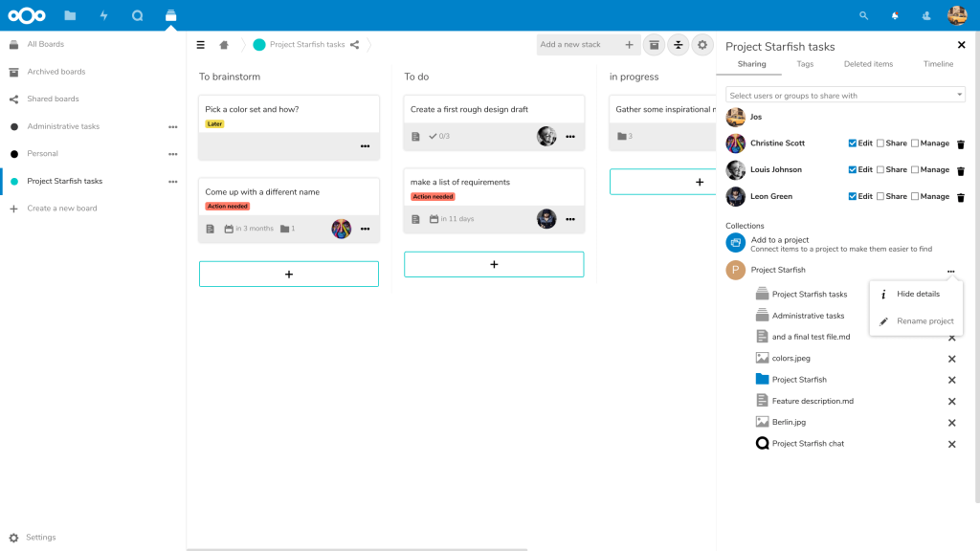Click the board settings gear icon

(703, 45)
